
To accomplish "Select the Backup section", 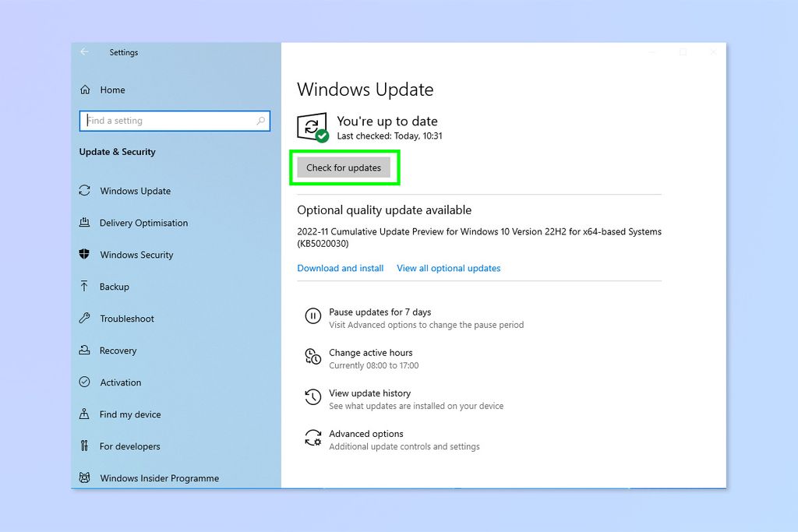I will point(115,287).
